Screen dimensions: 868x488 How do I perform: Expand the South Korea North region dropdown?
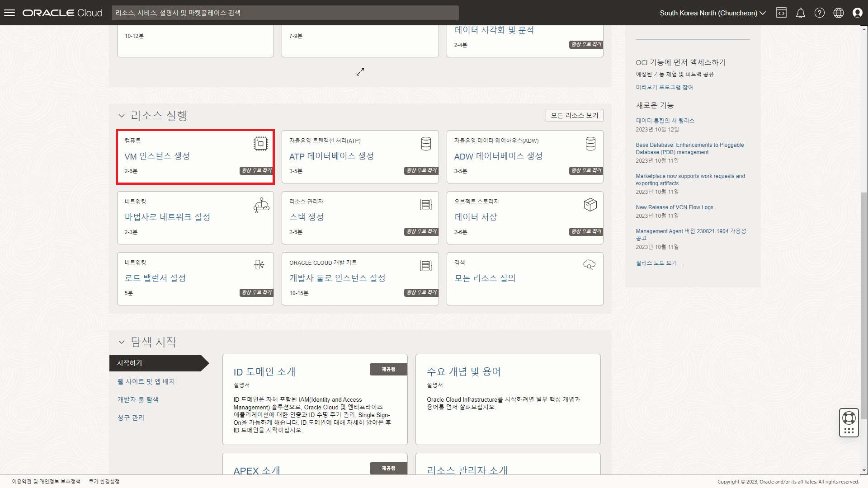(x=712, y=13)
